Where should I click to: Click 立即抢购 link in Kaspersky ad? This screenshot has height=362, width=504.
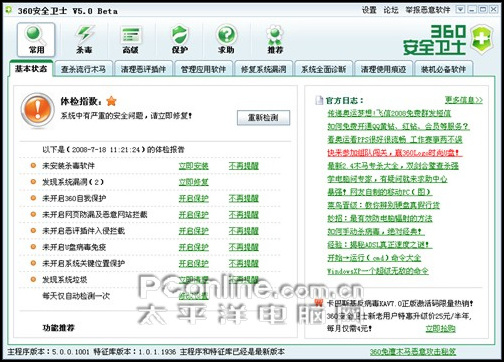[x=440, y=328]
